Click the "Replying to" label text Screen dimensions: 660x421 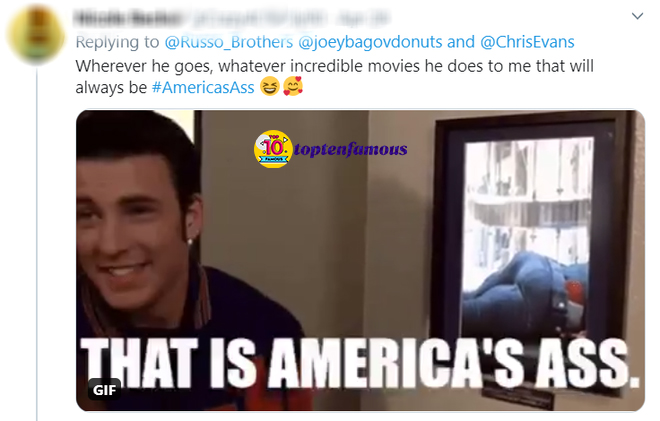tap(117, 42)
